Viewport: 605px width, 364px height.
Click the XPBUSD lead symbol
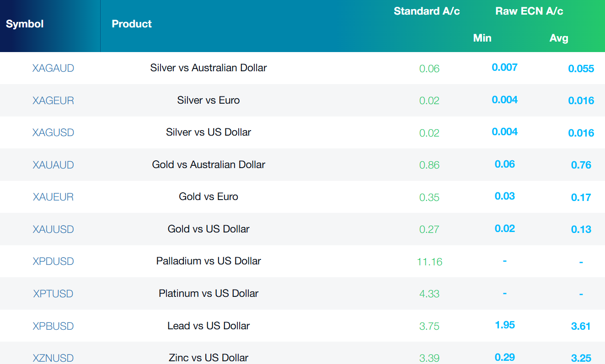click(x=53, y=326)
